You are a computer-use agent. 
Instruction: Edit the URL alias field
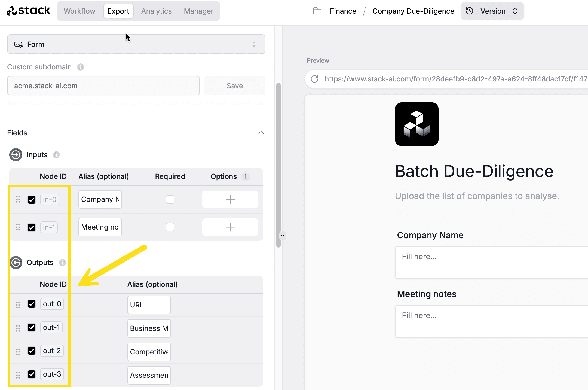click(x=149, y=305)
